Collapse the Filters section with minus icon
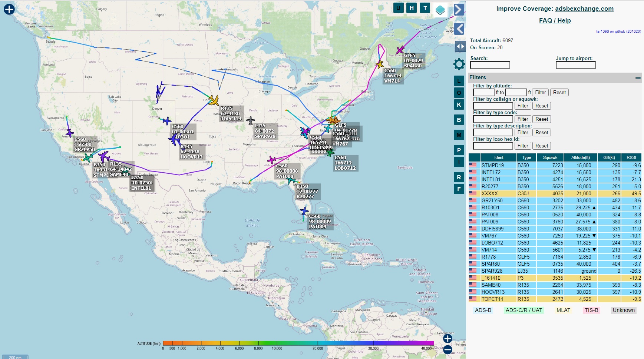 click(638, 78)
